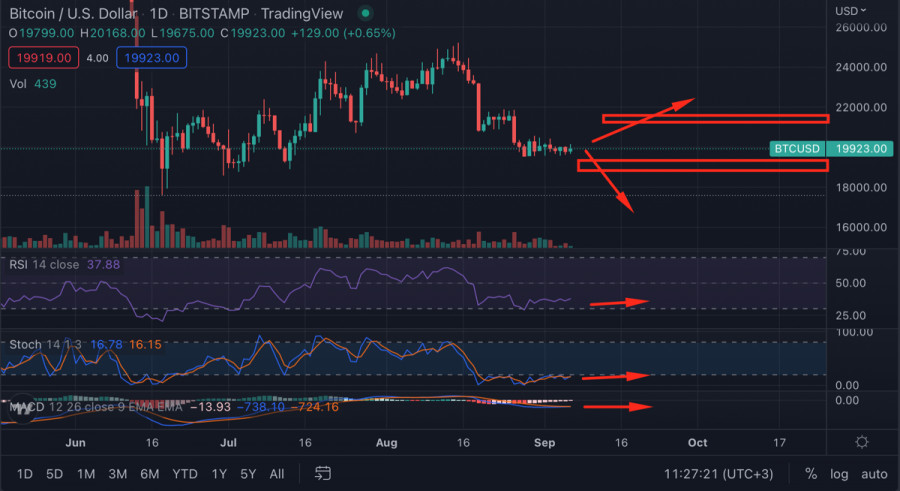
Task: Click the 26000.00 price axis label
Action: 861,28
